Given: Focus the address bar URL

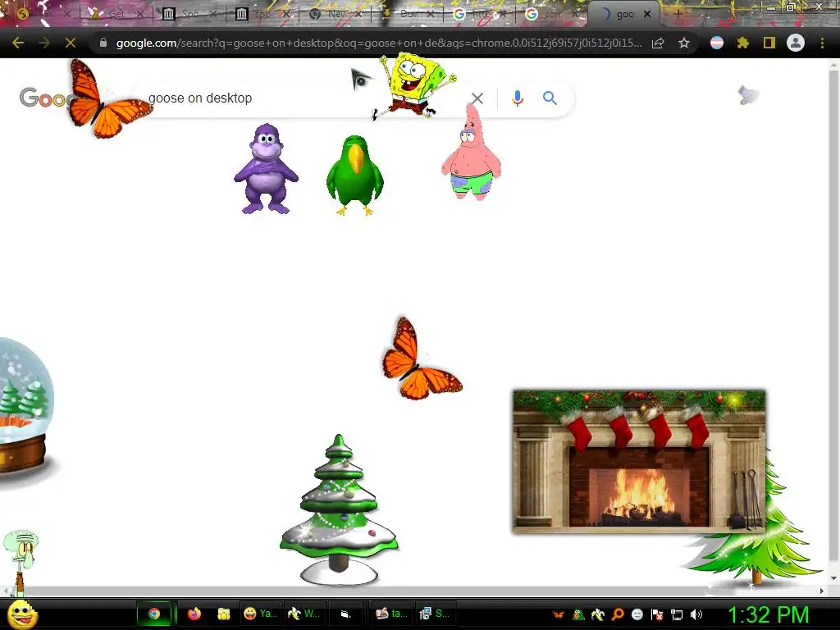Looking at the screenshot, I should (377, 43).
